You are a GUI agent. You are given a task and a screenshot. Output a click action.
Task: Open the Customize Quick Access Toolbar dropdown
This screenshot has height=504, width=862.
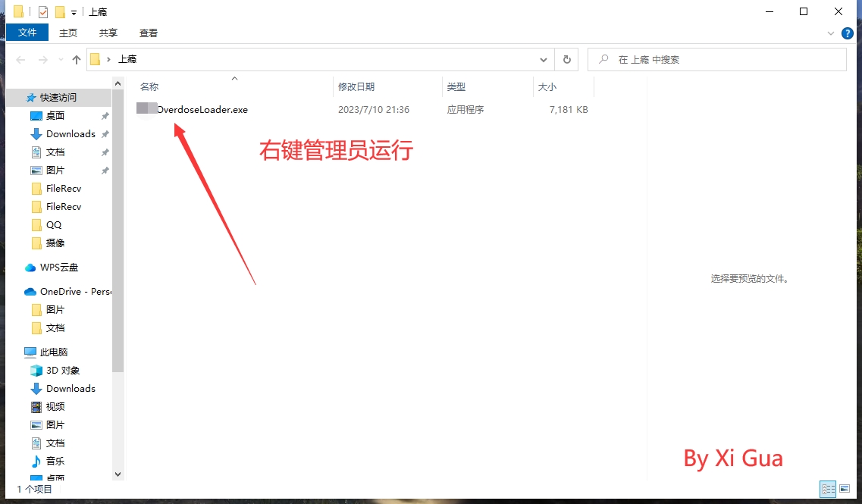coord(74,13)
